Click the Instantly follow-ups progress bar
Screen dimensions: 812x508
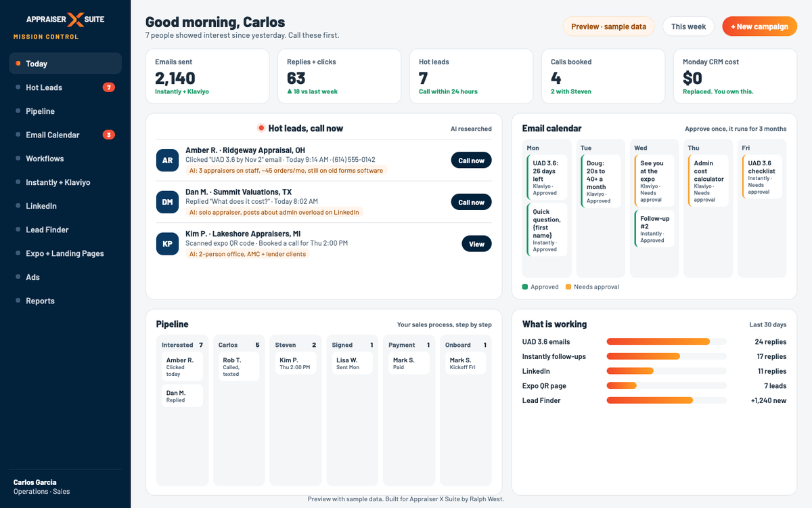(x=667, y=356)
